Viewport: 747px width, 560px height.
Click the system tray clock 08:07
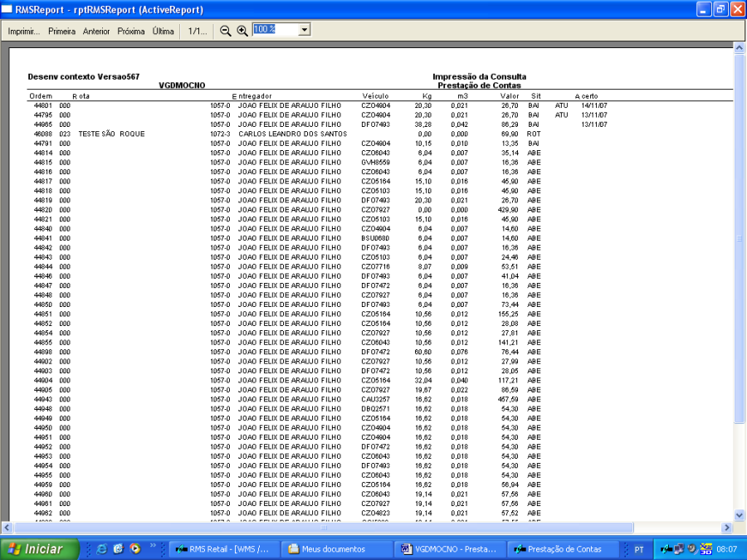pyautogui.click(x=726, y=549)
